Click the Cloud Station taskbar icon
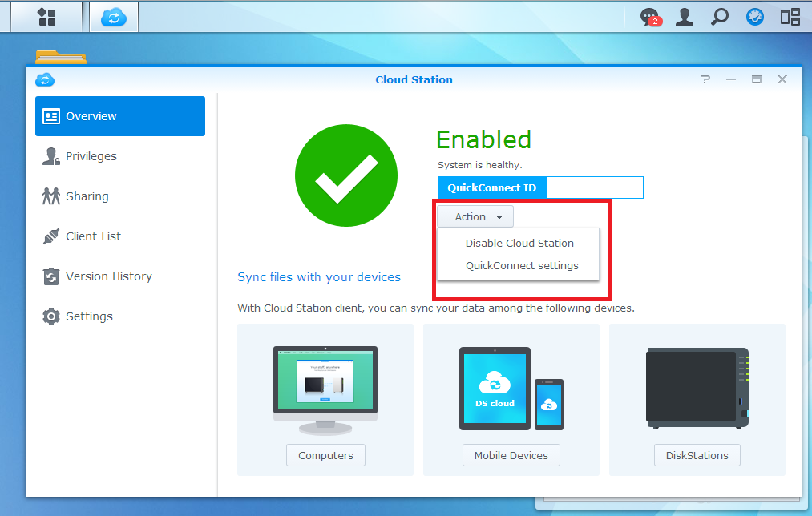This screenshot has width=812, height=516. [113, 17]
